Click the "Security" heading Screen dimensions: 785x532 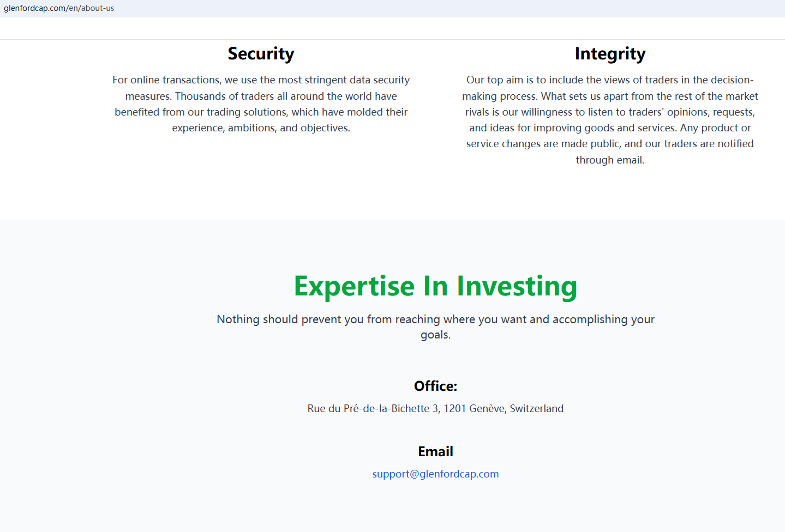click(x=261, y=54)
